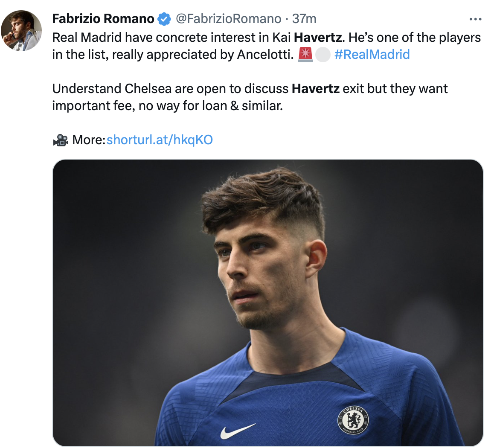The width and height of the screenshot is (497, 448).
Task: Click the movie camera emoji
Action: click(x=60, y=140)
